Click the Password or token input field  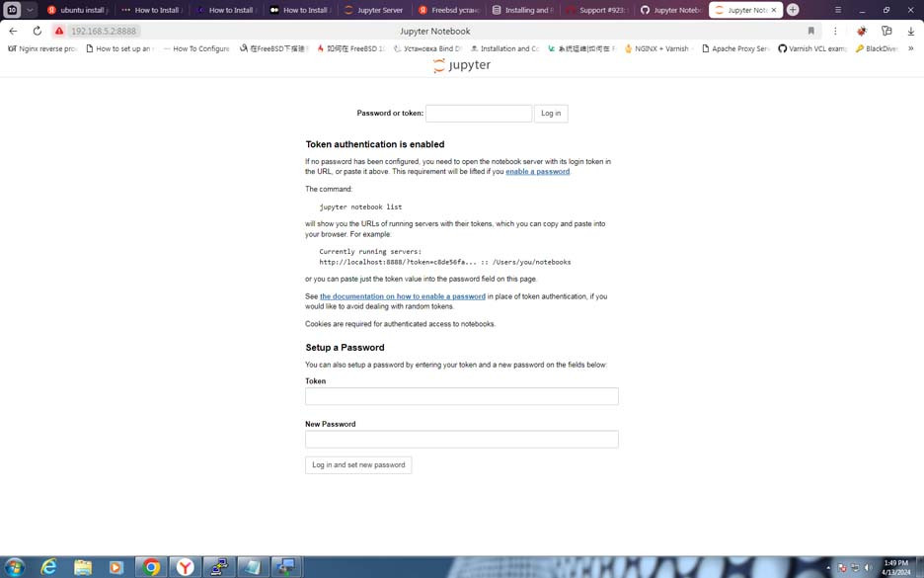pyautogui.click(x=478, y=113)
